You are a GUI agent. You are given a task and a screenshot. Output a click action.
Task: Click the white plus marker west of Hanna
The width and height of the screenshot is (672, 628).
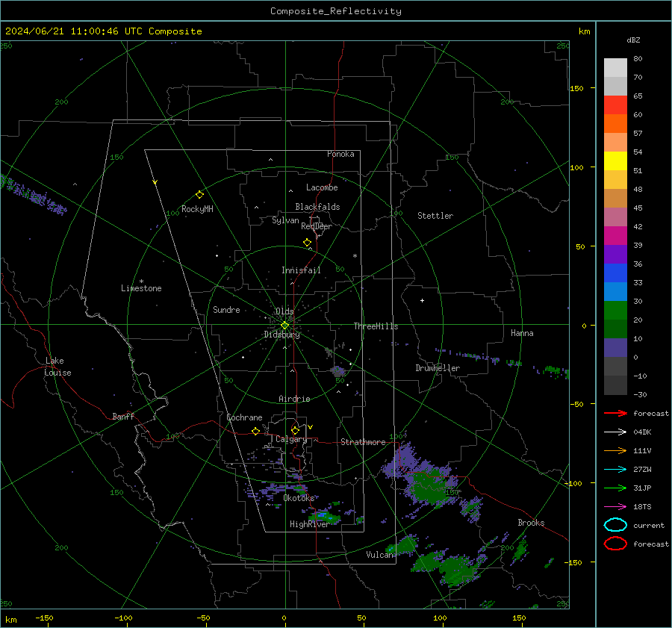(422, 300)
